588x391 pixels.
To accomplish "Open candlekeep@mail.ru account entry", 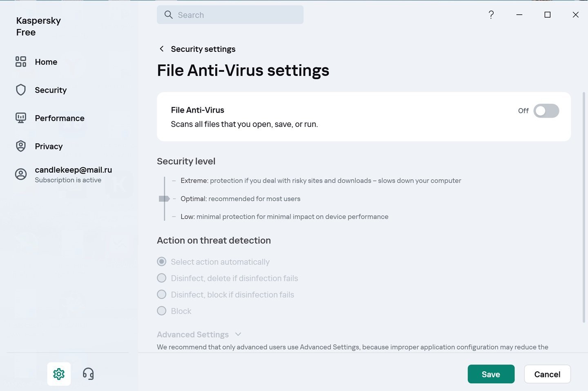I will [73, 170].
